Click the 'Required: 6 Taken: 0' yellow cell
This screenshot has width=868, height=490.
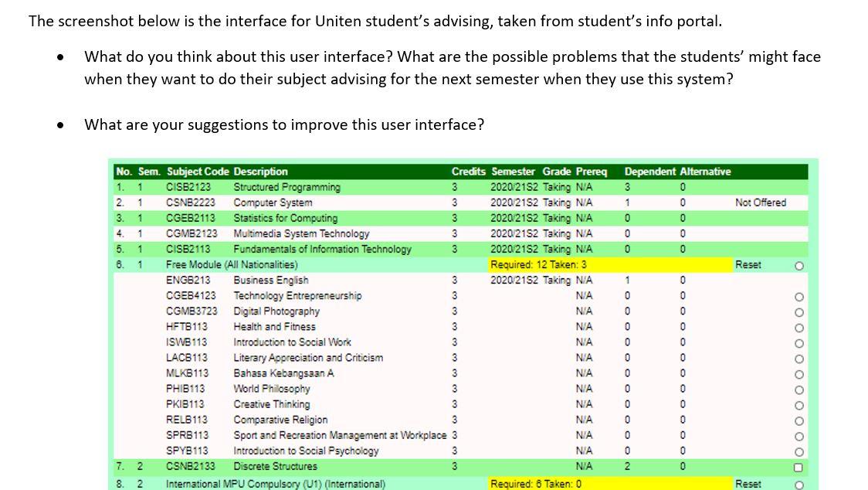click(x=611, y=484)
